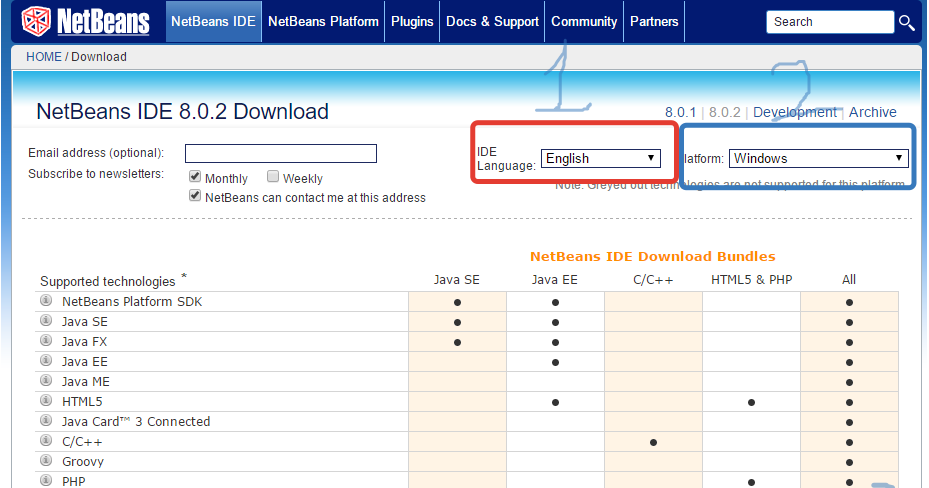Open info icon for Java FX row
The image size is (929, 488).
[46, 341]
